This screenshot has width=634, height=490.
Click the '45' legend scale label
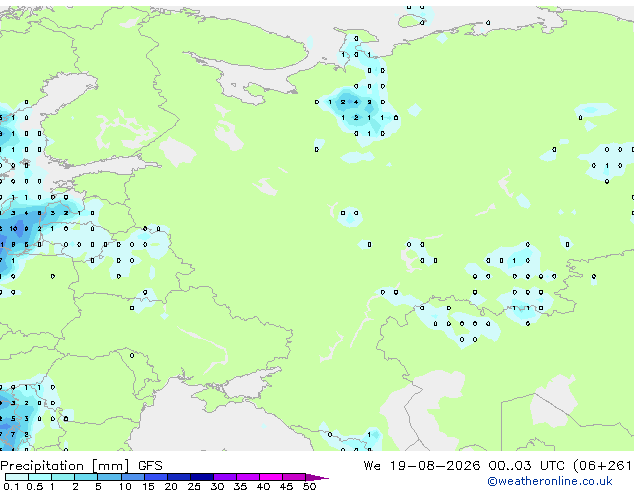click(x=287, y=486)
